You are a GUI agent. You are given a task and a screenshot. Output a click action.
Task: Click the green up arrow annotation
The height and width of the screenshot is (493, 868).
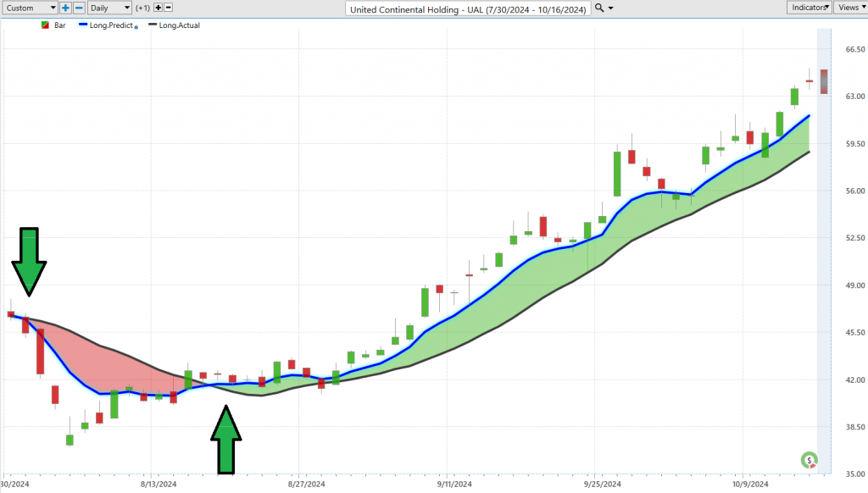(225, 440)
